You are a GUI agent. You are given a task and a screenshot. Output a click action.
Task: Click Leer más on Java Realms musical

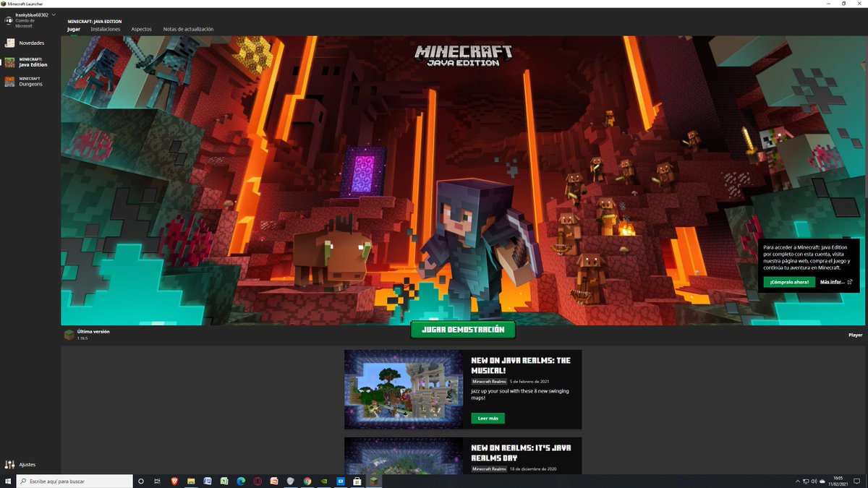pos(488,419)
